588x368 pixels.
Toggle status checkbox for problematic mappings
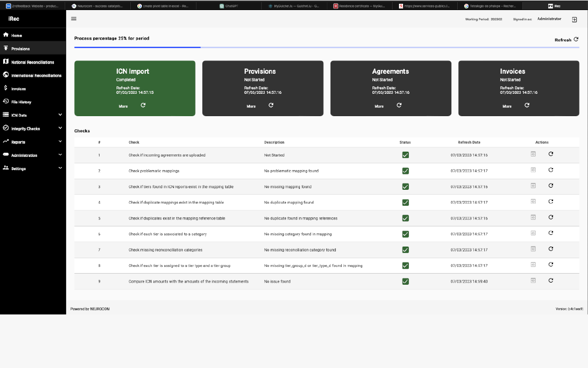pos(405,171)
